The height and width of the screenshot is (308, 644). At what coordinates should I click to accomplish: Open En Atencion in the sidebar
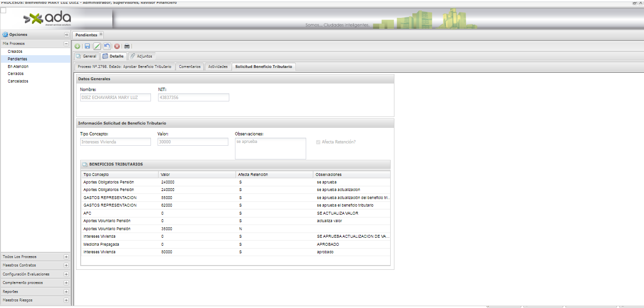(x=18, y=67)
